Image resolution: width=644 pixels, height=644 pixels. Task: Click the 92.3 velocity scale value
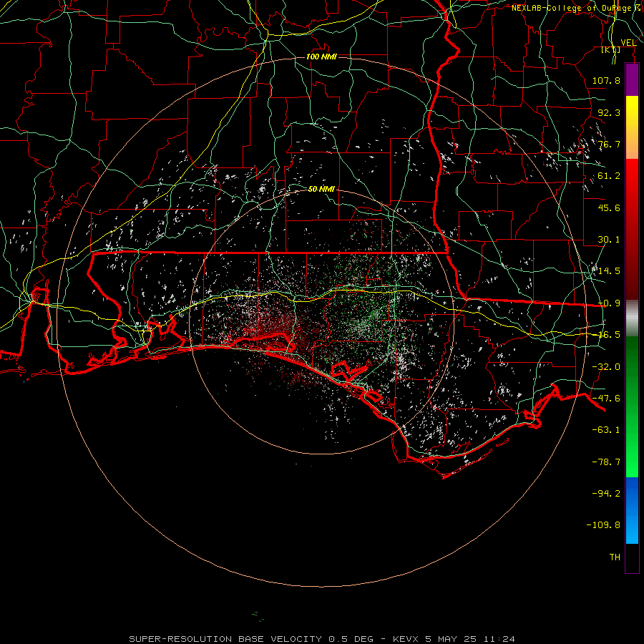(609, 112)
